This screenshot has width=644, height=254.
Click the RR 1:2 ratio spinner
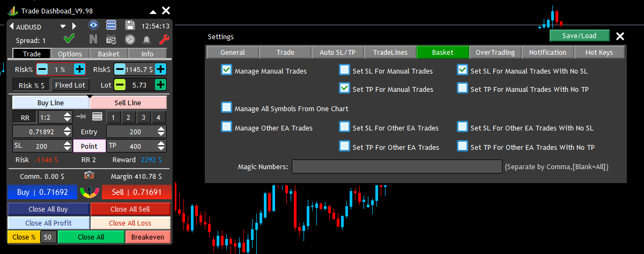(55, 117)
